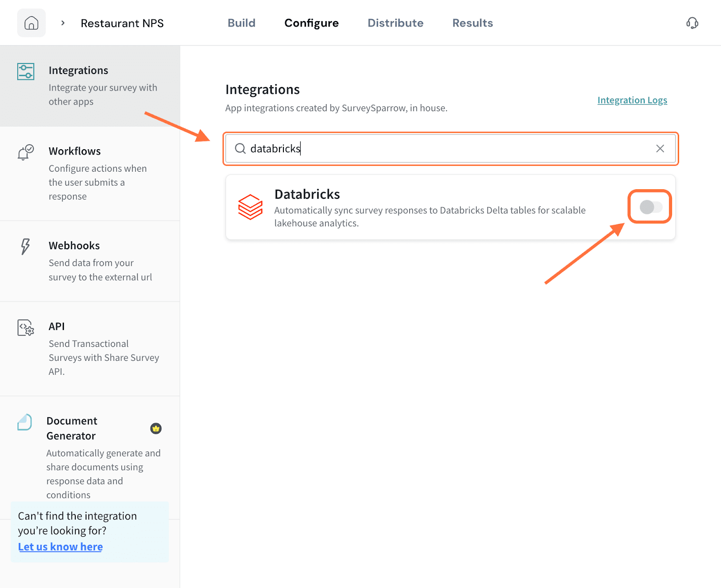Go to the Results tab
The height and width of the screenshot is (588, 721).
point(472,23)
